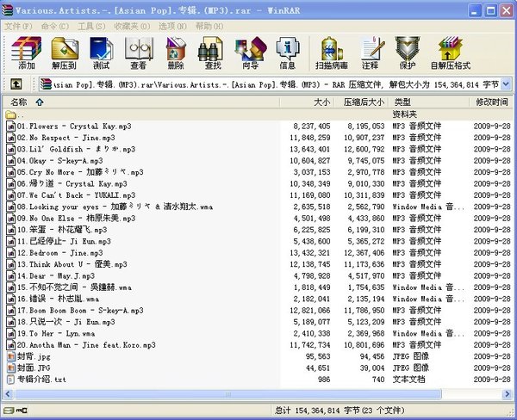
Task: Click the drive icon in the status bar
Action: [x=9, y=411]
